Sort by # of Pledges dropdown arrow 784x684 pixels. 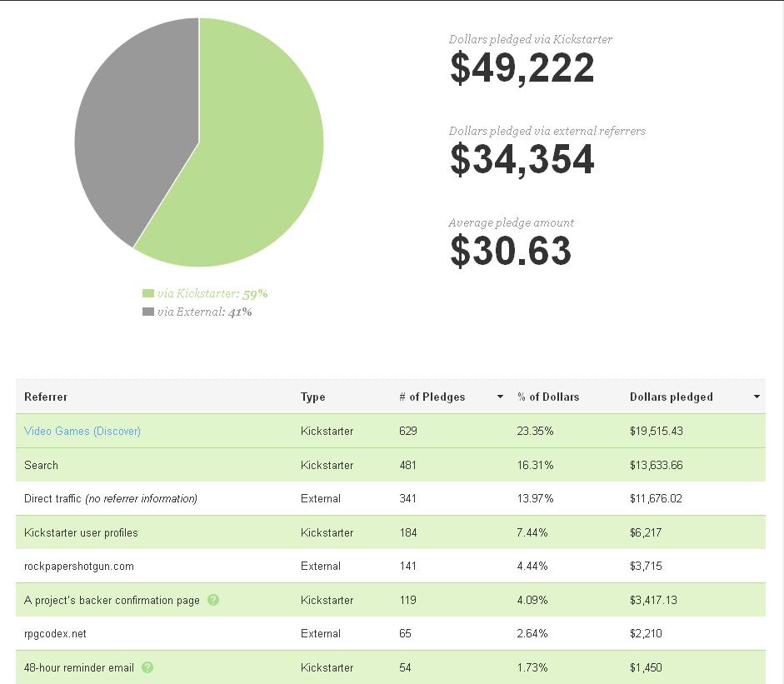(x=500, y=397)
